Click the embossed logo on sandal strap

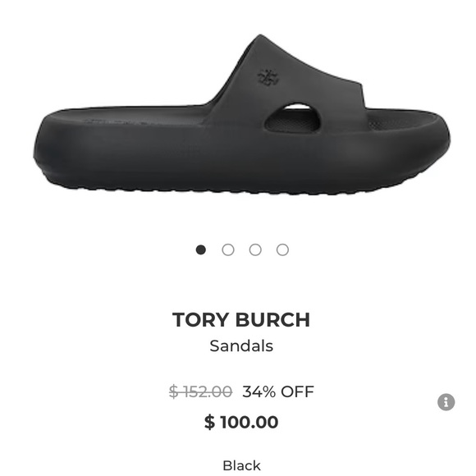click(x=268, y=78)
